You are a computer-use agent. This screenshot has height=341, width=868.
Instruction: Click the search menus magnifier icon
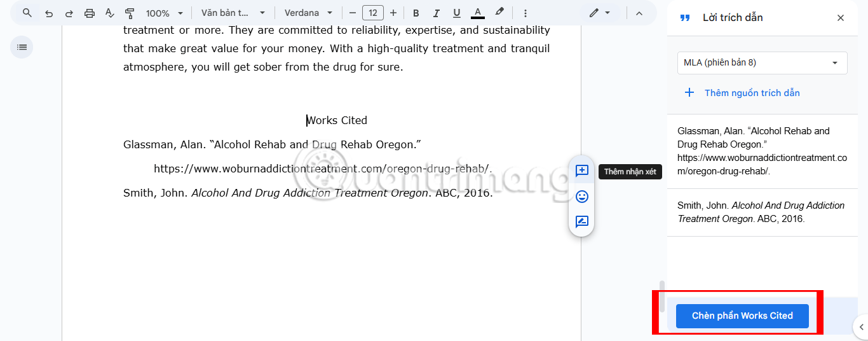coord(27,13)
